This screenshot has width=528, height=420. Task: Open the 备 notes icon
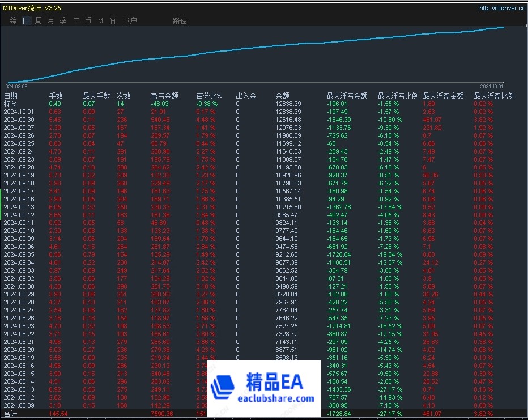click(113, 19)
